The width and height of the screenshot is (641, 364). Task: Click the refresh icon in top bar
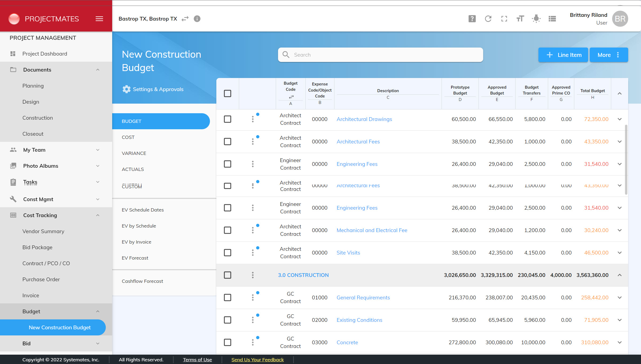click(488, 19)
